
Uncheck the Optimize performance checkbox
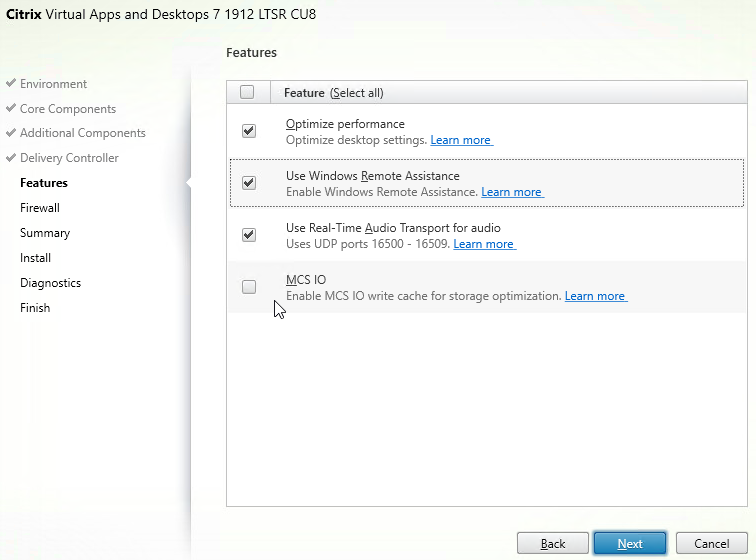tap(249, 131)
